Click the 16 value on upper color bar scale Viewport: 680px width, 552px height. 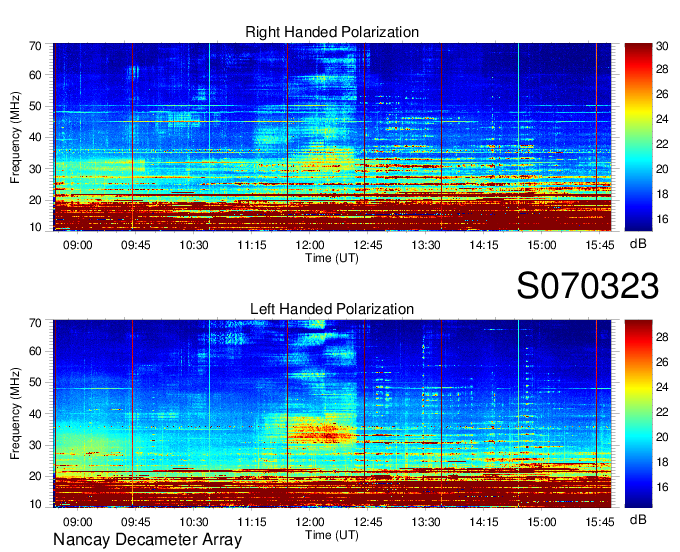pos(662,219)
